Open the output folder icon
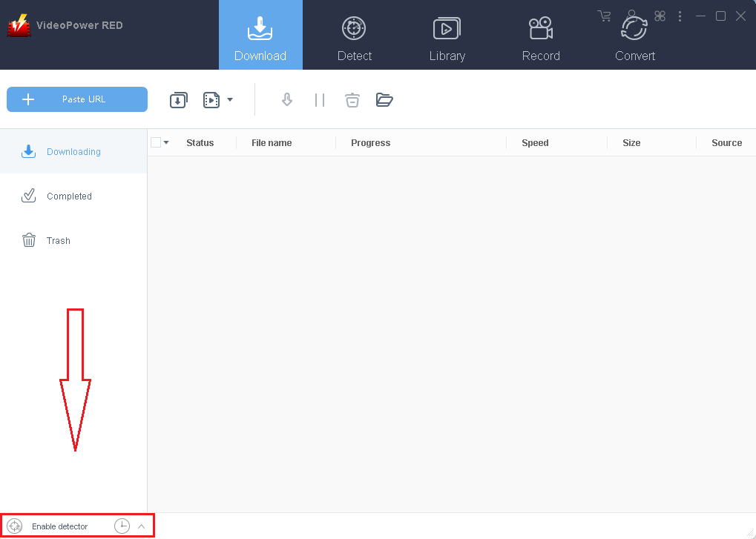756x539 pixels. [384, 100]
